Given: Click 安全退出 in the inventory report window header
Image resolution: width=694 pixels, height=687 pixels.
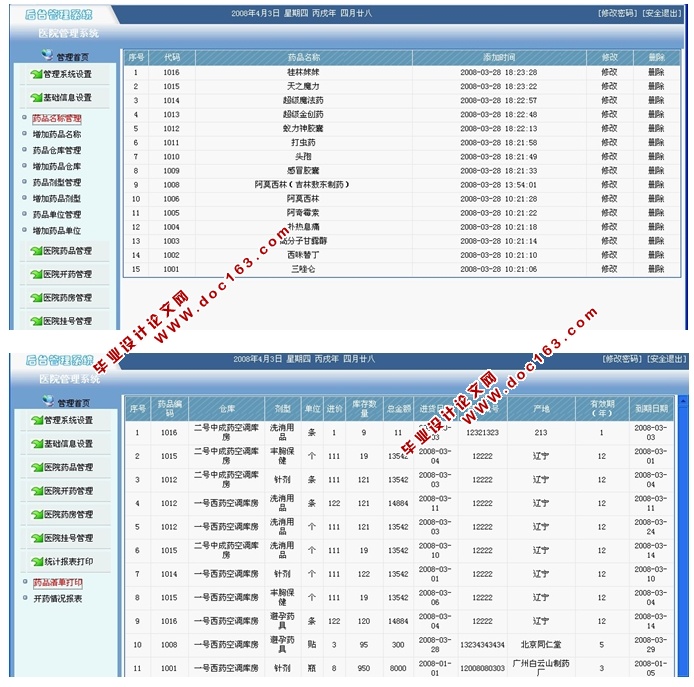Looking at the screenshot, I should point(667,359).
